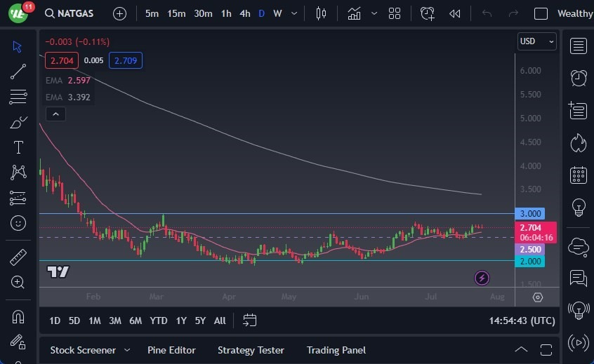594x364 pixels.
Task: Toggle the layout checkbox beside Wealthy
Action: pos(541,13)
